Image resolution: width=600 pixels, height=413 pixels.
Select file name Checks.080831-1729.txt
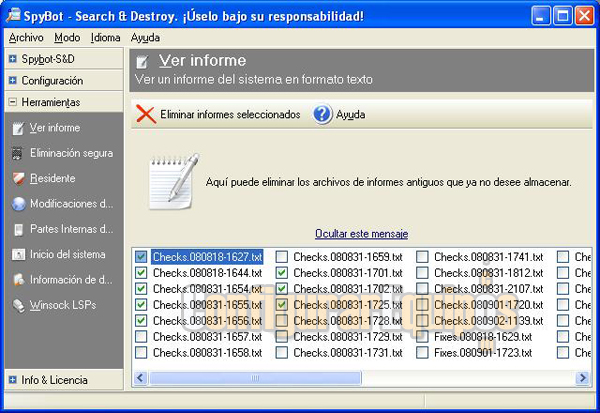[x=348, y=337]
